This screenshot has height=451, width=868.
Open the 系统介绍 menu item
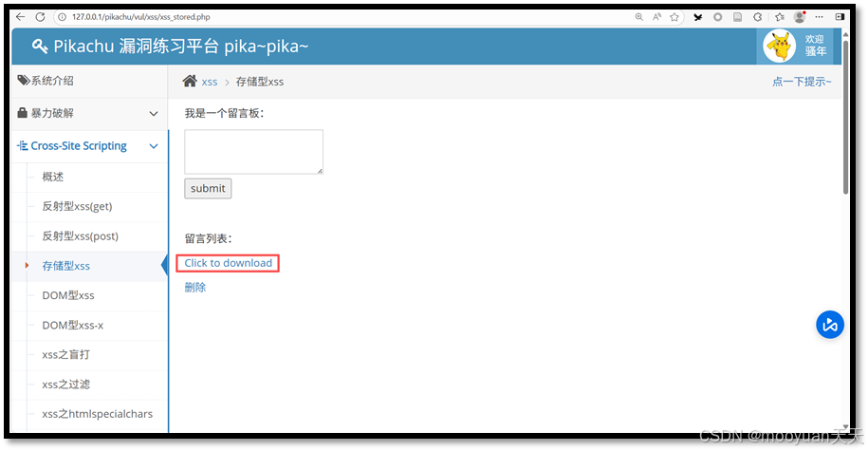pyautogui.click(x=90, y=81)
